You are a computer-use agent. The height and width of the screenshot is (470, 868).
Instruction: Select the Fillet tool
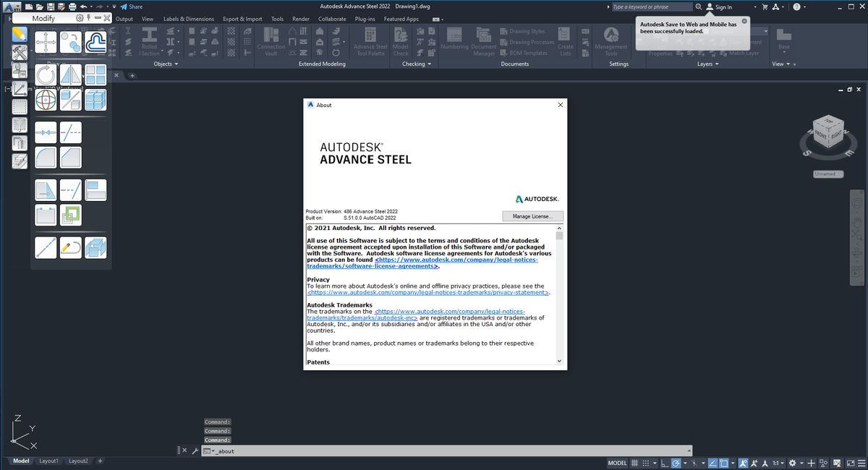pos(46,158)
